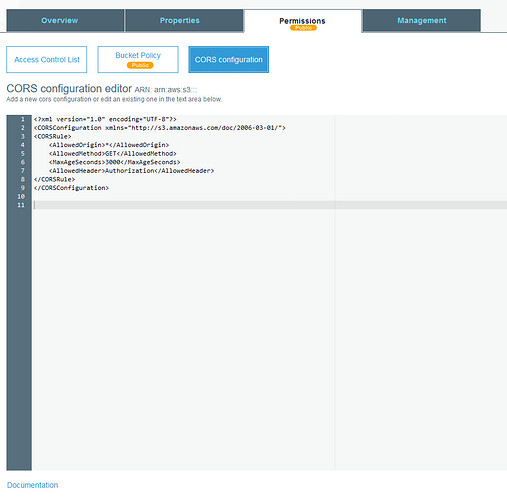Click the AllowedHeader Authorization line
Screen dimensions: 507x499
point(131,171)
